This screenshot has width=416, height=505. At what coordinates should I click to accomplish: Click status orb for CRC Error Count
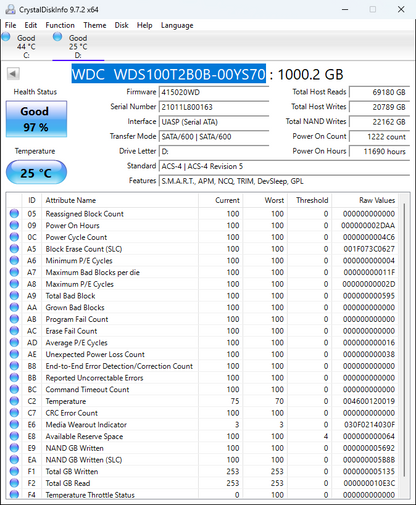click(14, 413)
